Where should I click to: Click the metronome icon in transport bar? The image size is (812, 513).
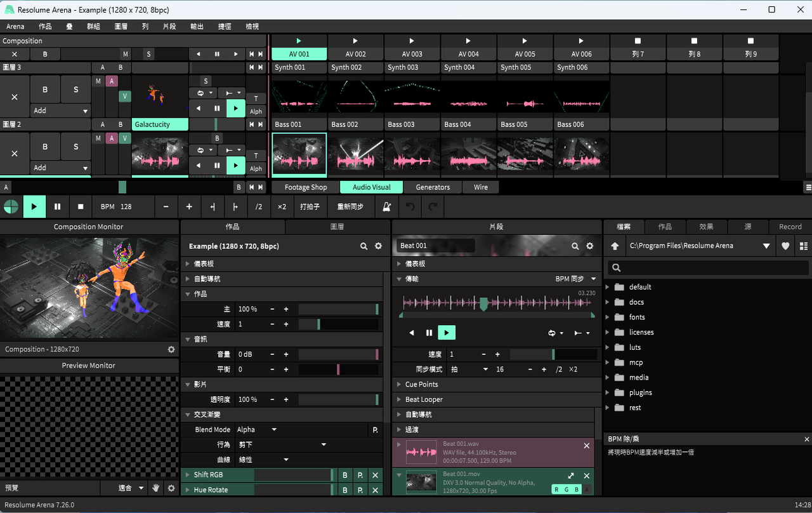(386, 206)
